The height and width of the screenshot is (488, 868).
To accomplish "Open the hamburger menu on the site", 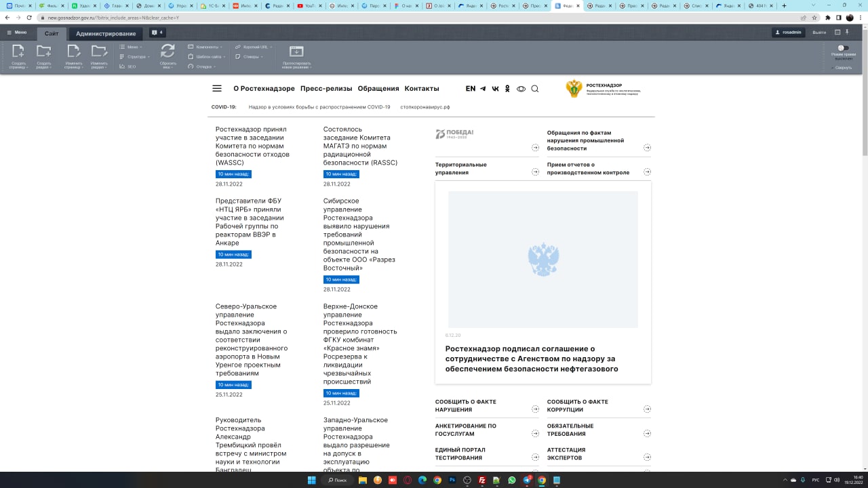I will tap(217, 89).
